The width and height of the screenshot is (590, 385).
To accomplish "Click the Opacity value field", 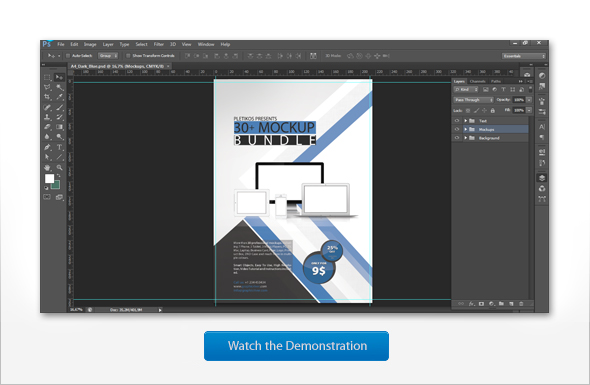I will pyautogui.click(x=519, y=100).
